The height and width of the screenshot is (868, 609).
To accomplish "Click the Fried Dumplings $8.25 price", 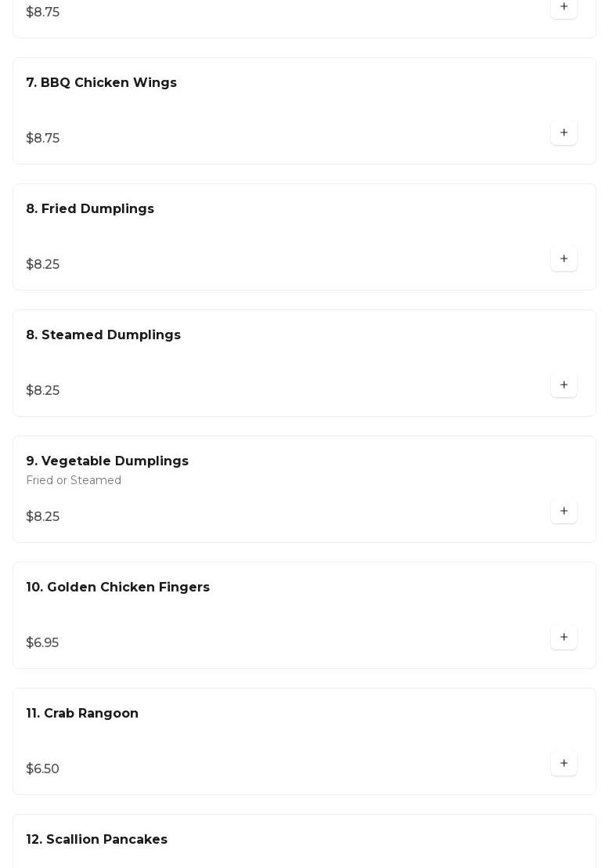I will (x=42, y=265).
